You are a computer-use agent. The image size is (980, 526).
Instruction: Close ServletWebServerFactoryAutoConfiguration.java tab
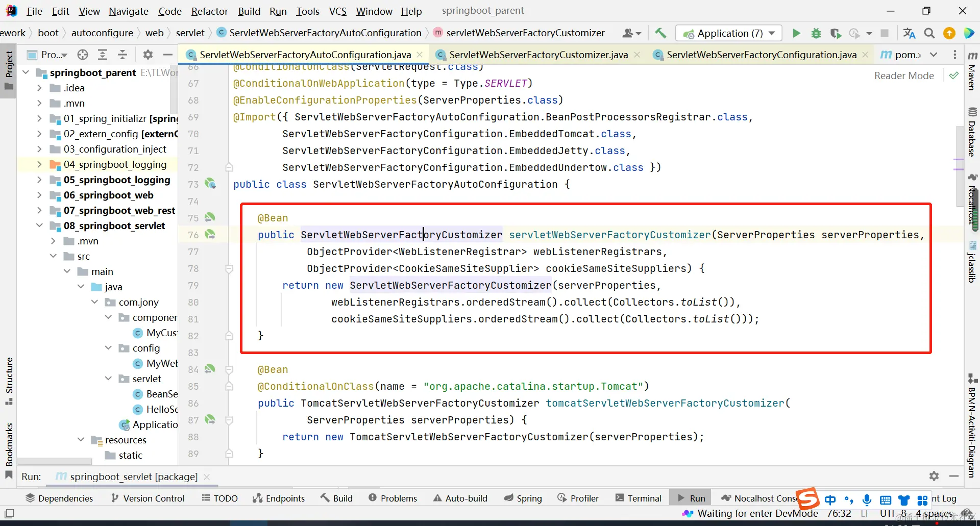[420, 55]
